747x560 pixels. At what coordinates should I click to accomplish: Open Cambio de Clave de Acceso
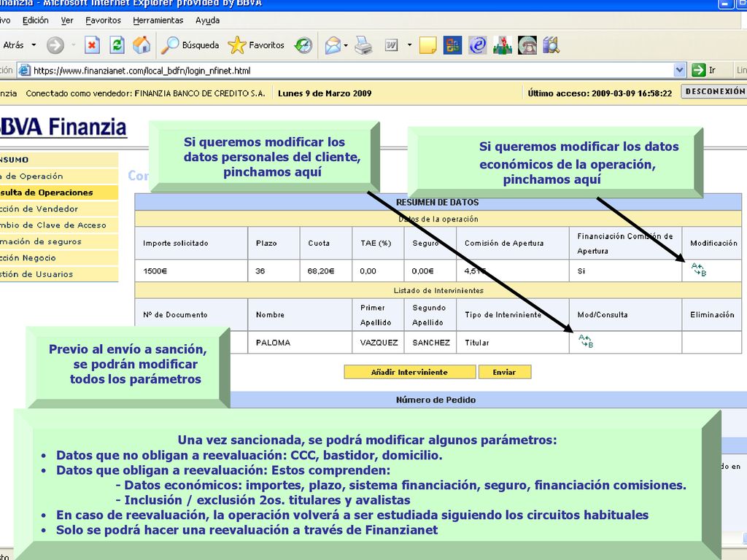[58, 225]
